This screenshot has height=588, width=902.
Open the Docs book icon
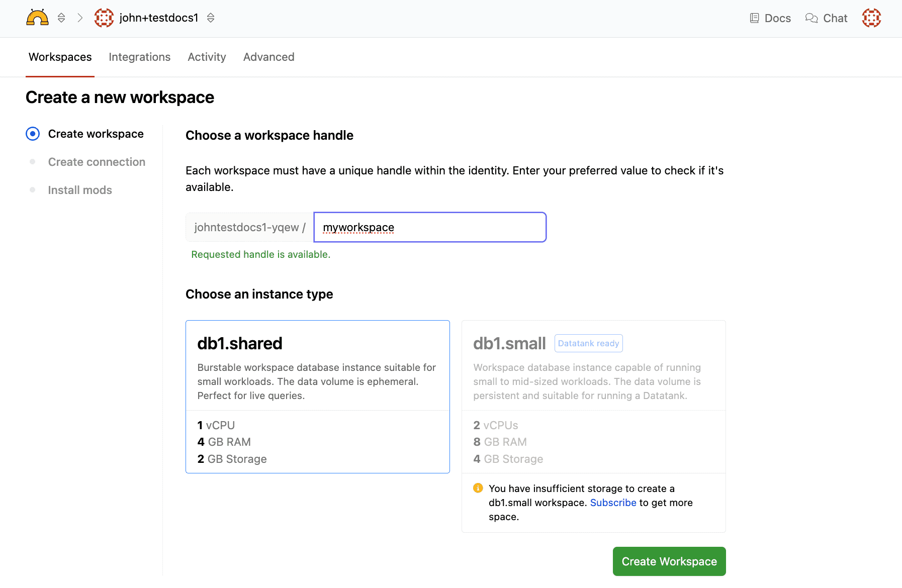pos(754,18)
